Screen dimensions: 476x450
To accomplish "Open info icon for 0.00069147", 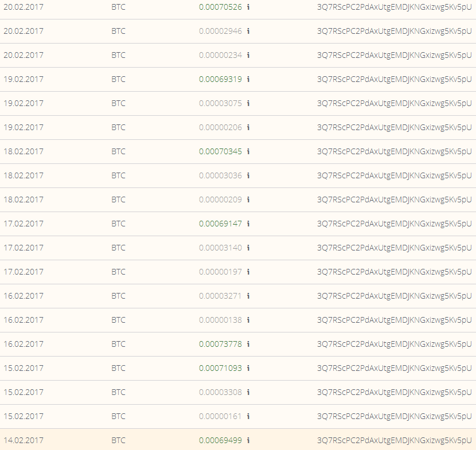I will coord(248,224).
